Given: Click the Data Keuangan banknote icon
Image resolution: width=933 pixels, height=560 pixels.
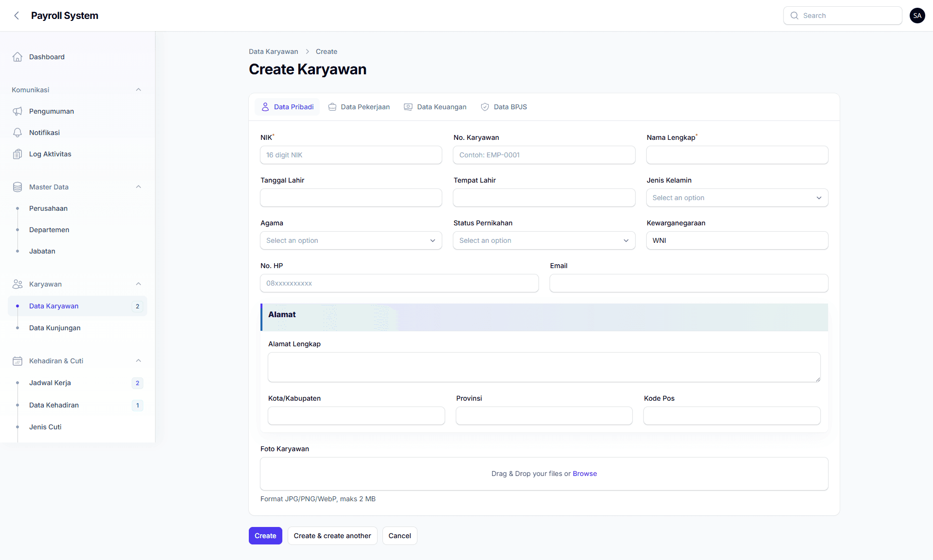Looking at the screenshot, I should (408, 107).
